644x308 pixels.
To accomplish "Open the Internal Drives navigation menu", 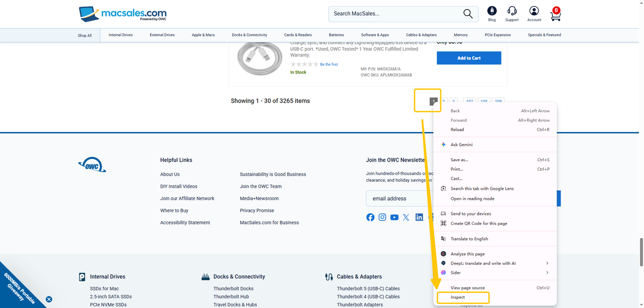I will pos(121,35).
